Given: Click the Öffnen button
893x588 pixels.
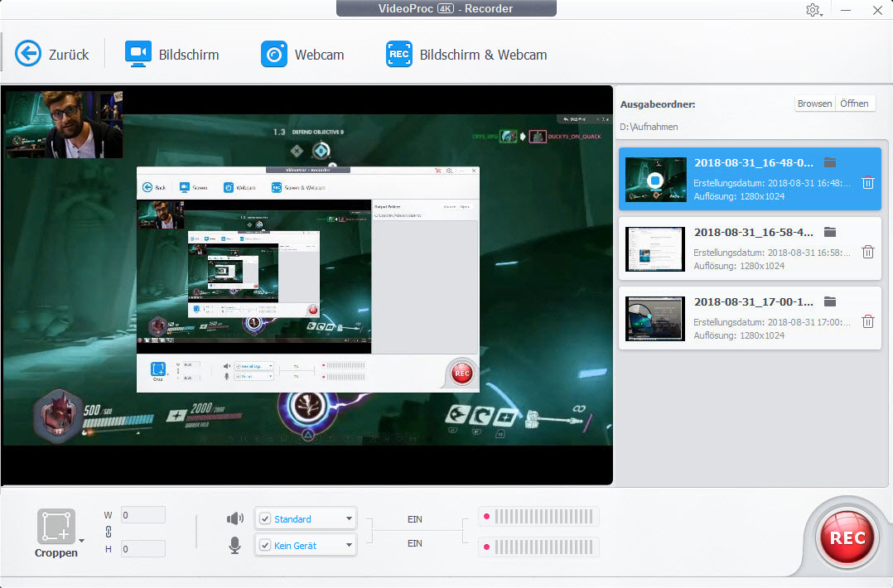Looking at the screenshot, I should coord(855,104).
